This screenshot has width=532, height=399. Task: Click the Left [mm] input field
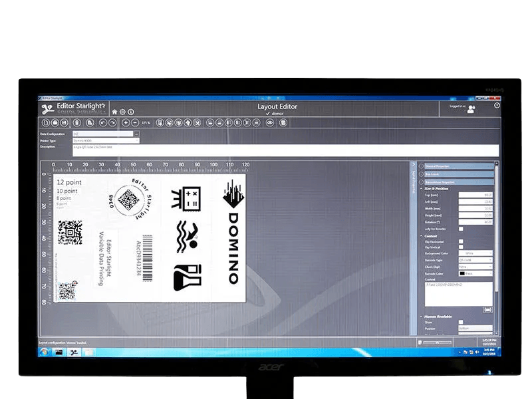pyautogui.click(x=475, y=202)
